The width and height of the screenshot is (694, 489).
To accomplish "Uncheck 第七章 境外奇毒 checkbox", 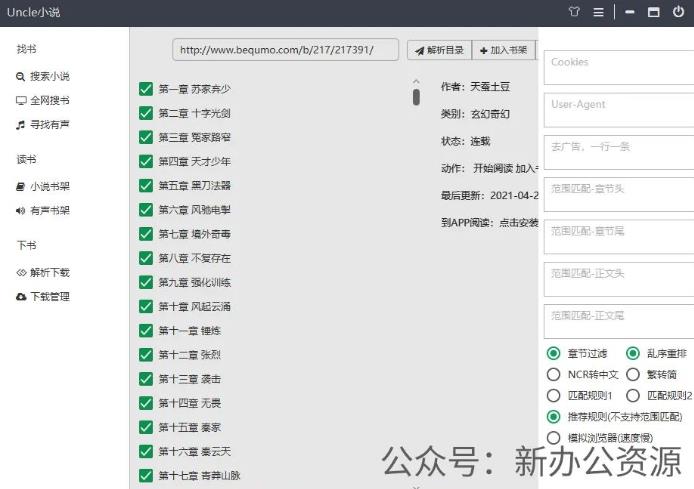I will 146,234.
